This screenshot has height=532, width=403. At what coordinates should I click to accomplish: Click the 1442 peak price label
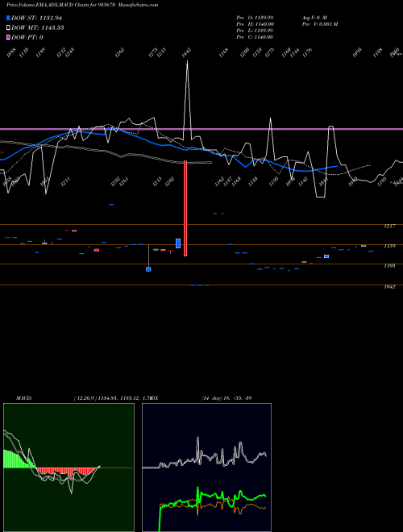coord(187,53)
